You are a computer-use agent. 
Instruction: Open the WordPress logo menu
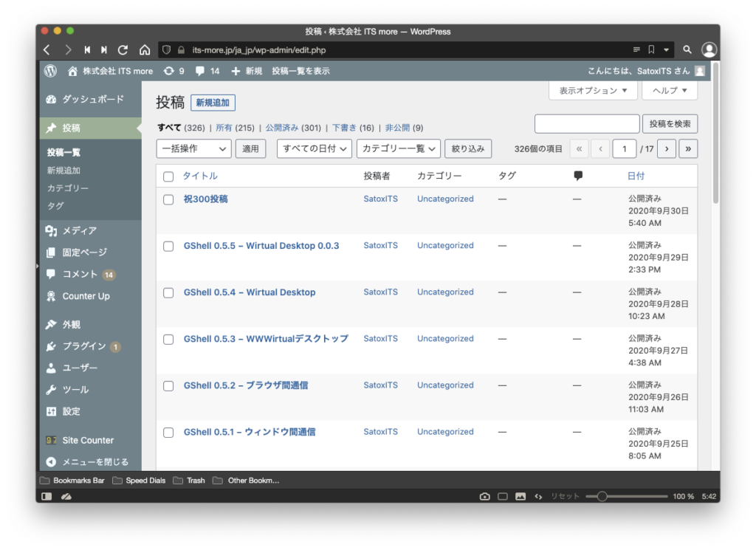coord(51,71)
